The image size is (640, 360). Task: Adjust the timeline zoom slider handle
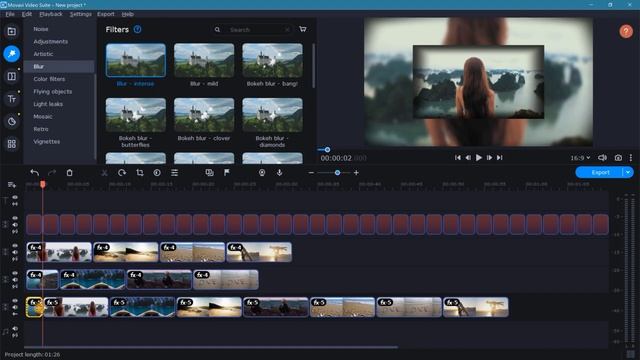(337, 173)
